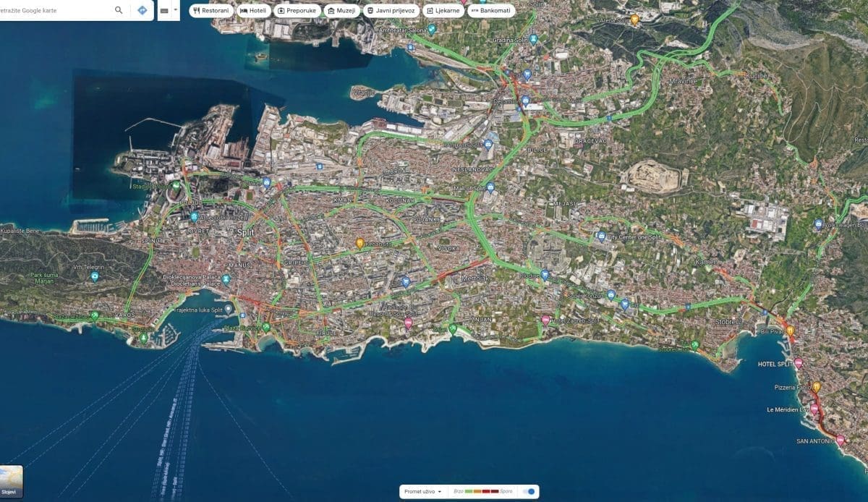Show Hoteli on the map
Viewport: 868px width, 502px height.
coord(253,11)
